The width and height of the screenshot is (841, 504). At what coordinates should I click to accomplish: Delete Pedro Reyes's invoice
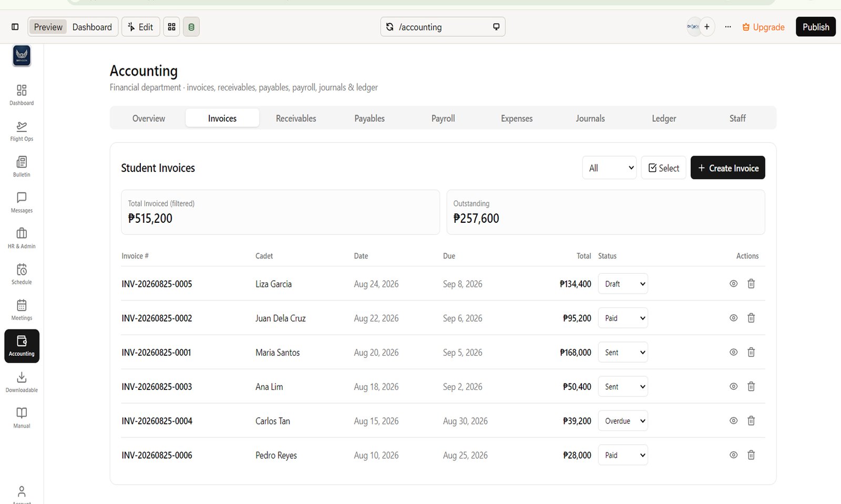[x=751, y=455]
